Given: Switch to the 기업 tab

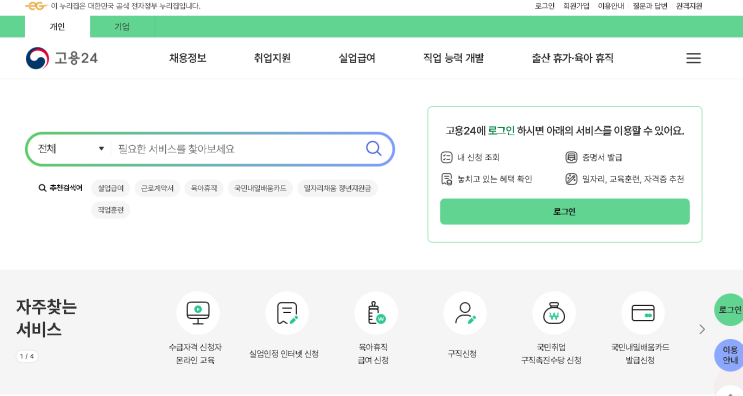Looking at the screenshot, I should [122, 27].
